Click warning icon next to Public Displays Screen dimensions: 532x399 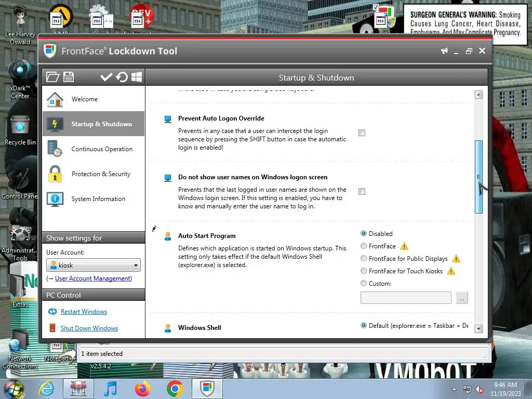(456, 259)
